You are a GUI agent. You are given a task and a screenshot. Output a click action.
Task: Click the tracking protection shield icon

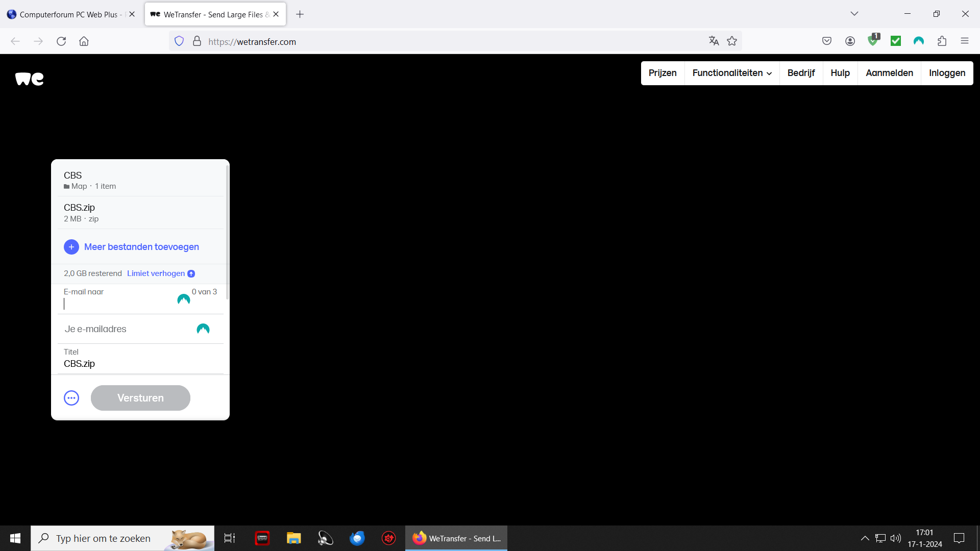tap(179, 41)
